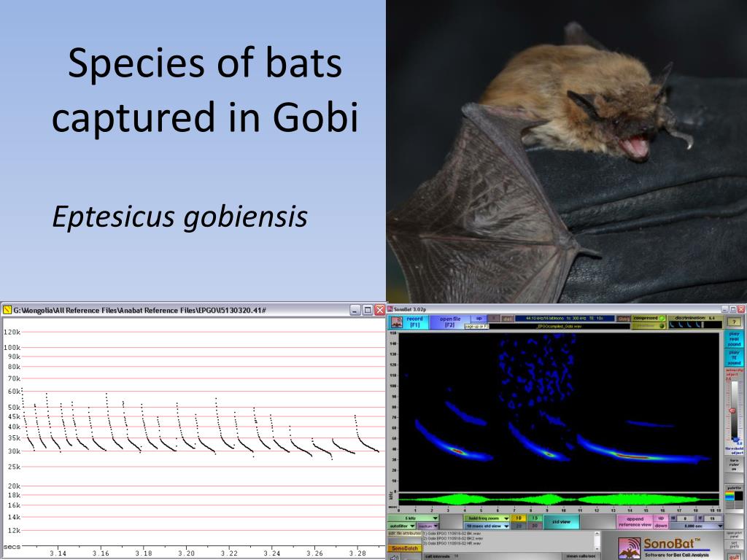The width and height of the screenshot is (747, 560).
Task: Open the 0.000 sec dropdown
Action: (x=697, y=526)
